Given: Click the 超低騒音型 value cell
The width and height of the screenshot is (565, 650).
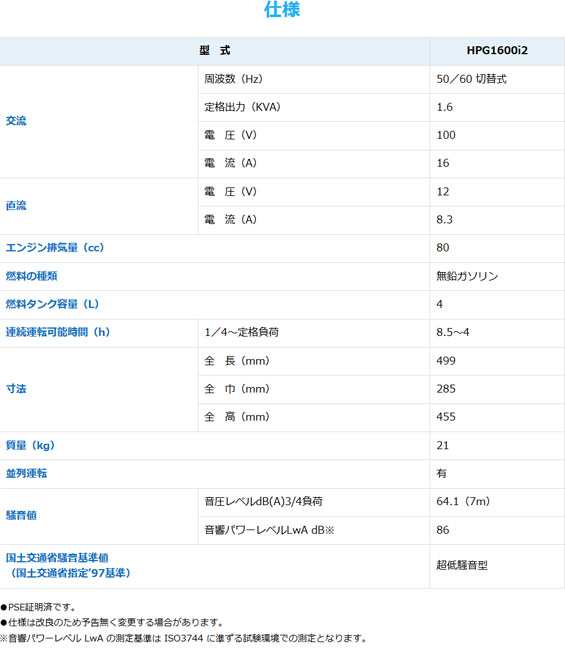Looking at the screenshot, I should tap(497, 566).
